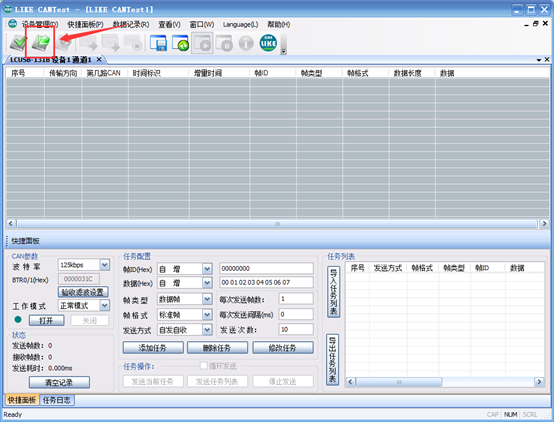
Task: Click the data grid horizontal scrollbar thumb
Action: [277, 223]
